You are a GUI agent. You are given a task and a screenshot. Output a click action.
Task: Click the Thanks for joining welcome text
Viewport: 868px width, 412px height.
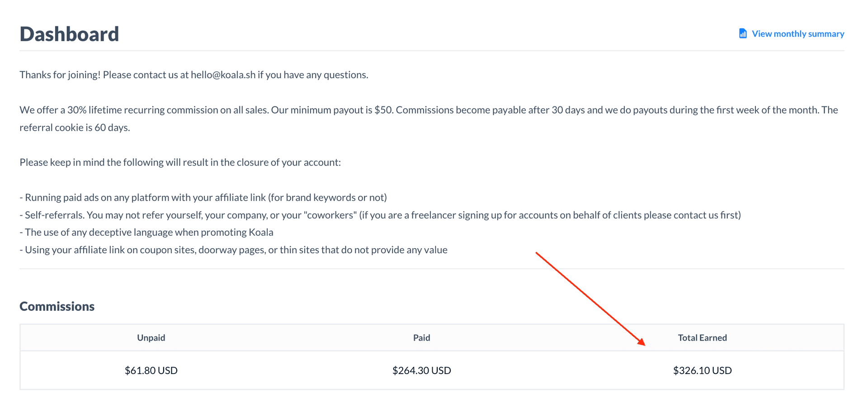(x=60, y=75)
